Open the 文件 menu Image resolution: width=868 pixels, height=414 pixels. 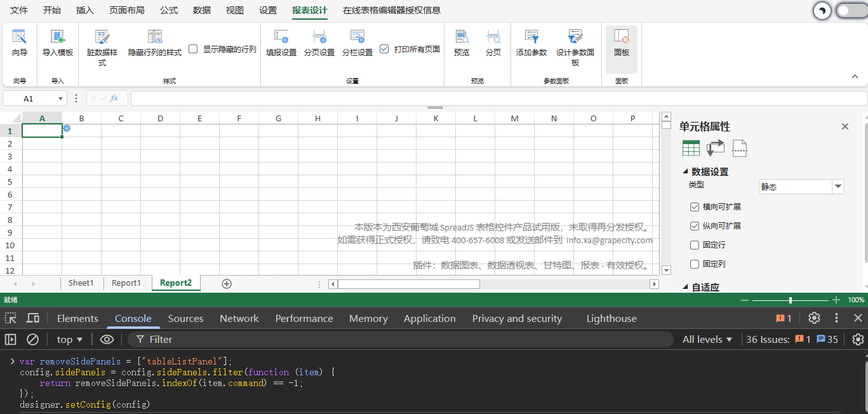coord(19,10)
